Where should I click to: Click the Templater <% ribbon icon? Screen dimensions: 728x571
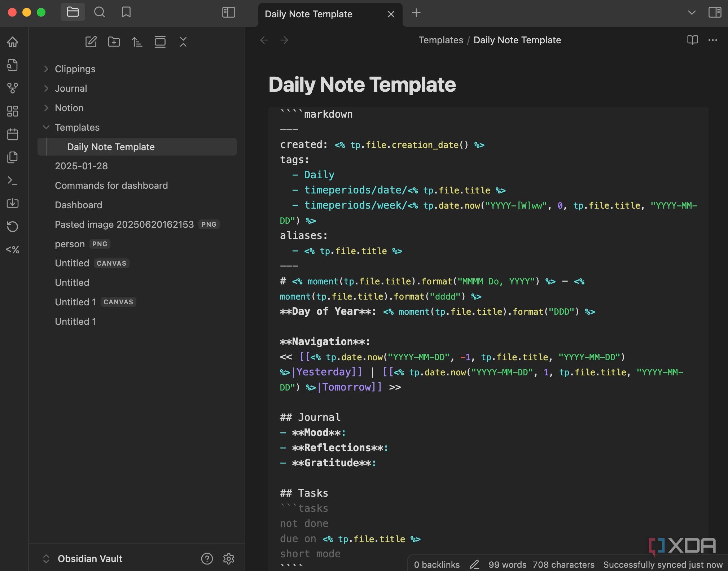tap(13, 250)
